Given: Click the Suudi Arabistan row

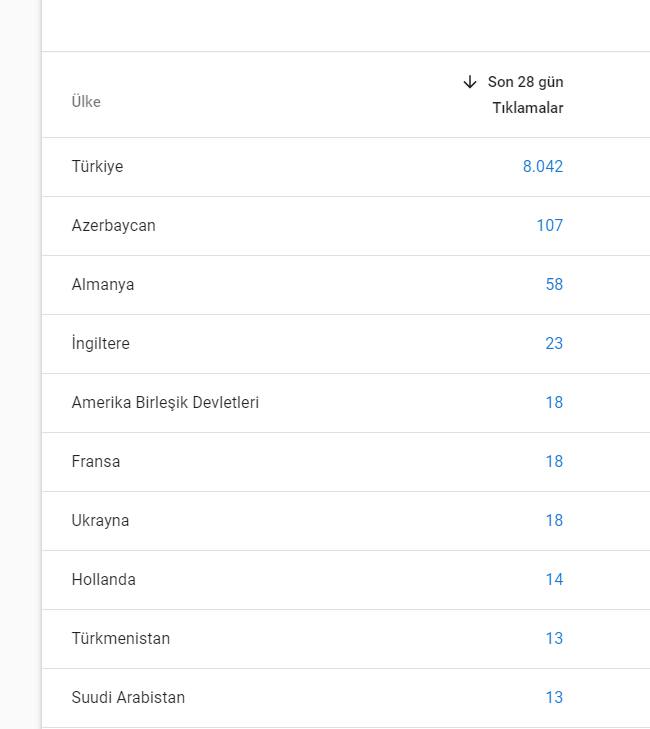Looking at the screenshot, I should [346, 698].
